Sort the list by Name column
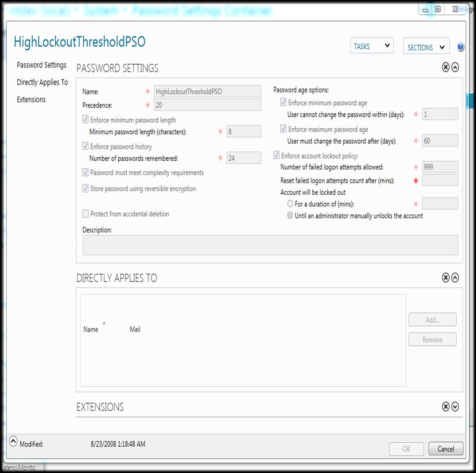This screenshot has height=473, width=476. point(91,329)
